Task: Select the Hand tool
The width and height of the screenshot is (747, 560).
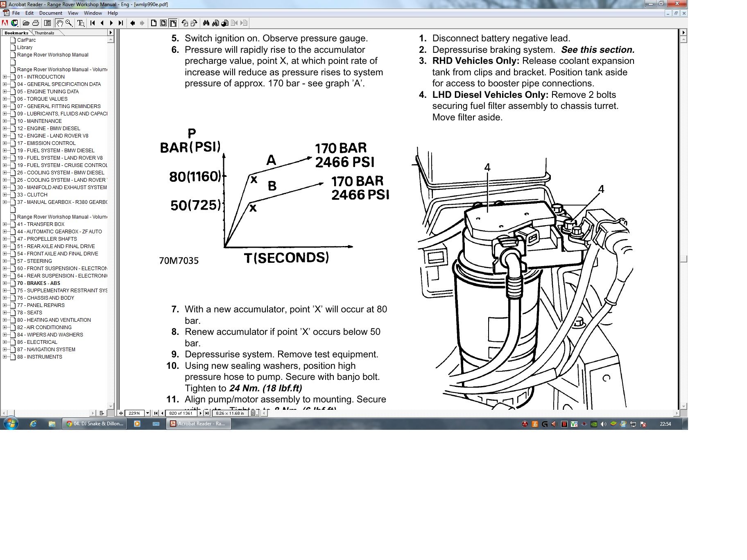Action: click(x=59, y=23)
